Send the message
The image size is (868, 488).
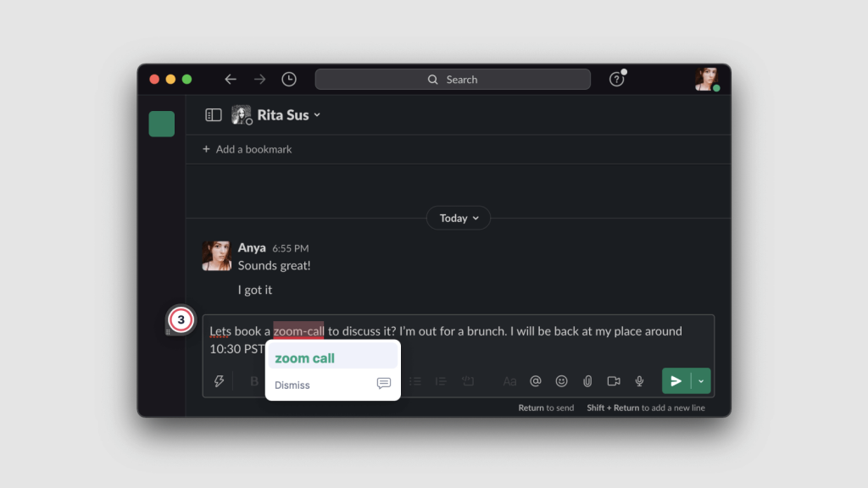coord(676,381)
